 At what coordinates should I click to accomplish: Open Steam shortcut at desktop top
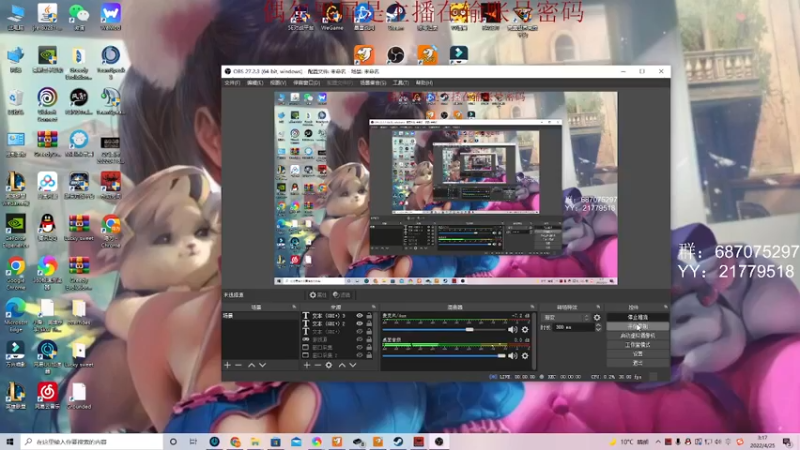(x=395, y=18)
